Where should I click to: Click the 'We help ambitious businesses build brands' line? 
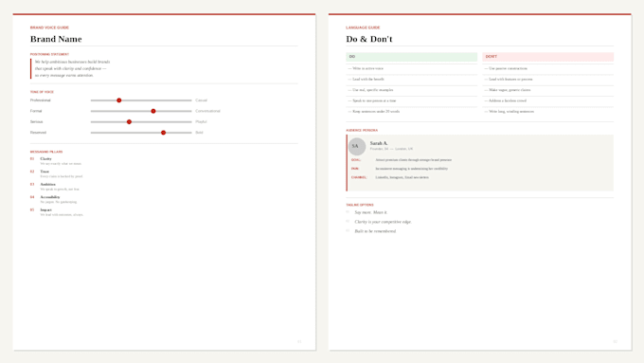pos(72,62)
